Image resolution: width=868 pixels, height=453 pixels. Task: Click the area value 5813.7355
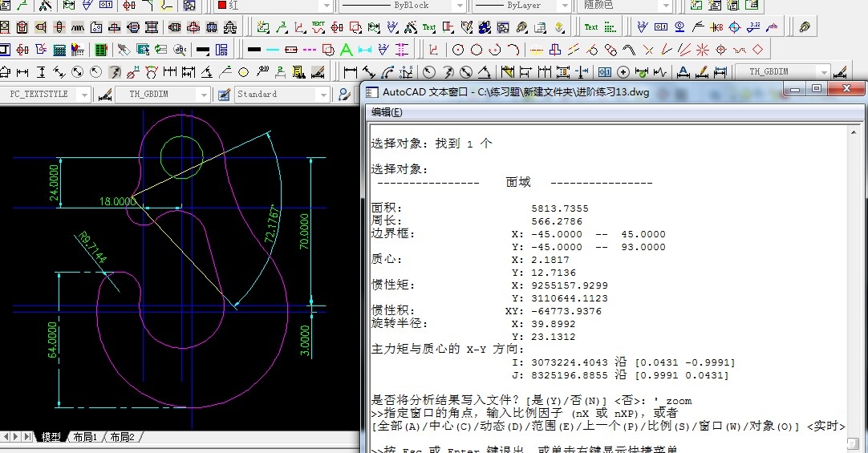coord(560,208)
